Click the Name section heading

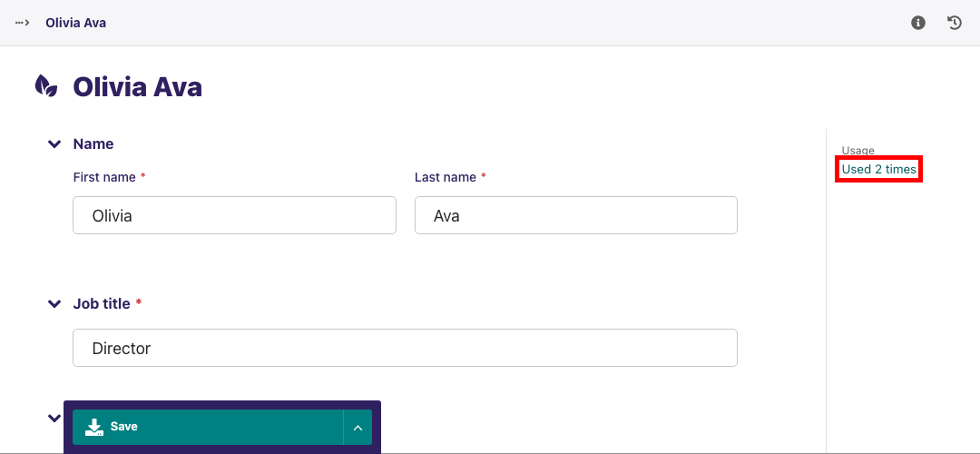[x=93, y=144]
